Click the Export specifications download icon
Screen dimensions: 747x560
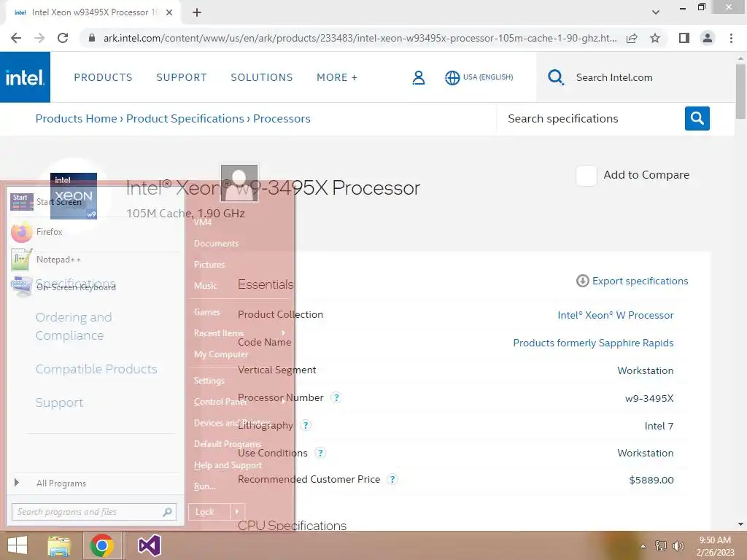(x=582, y=281)
